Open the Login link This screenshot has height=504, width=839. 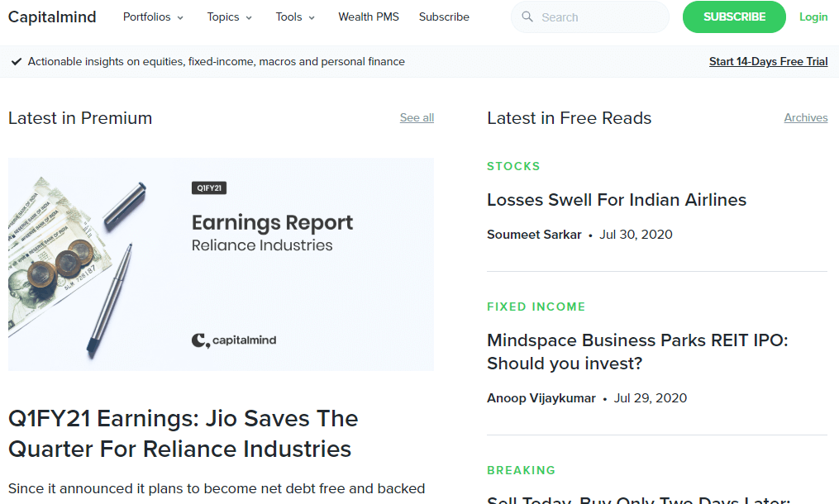coord(813,17)
